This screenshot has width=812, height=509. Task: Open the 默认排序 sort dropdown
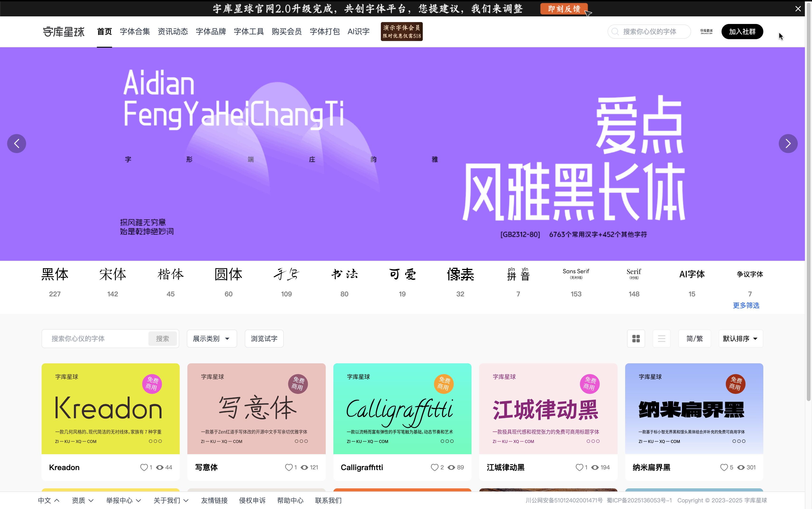coord(740,339)
